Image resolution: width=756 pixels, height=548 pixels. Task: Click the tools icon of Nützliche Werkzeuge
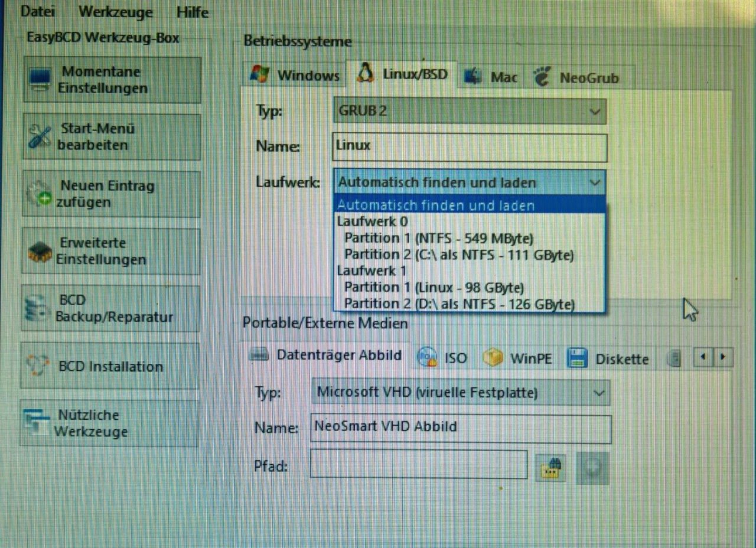tap(37, 423)
